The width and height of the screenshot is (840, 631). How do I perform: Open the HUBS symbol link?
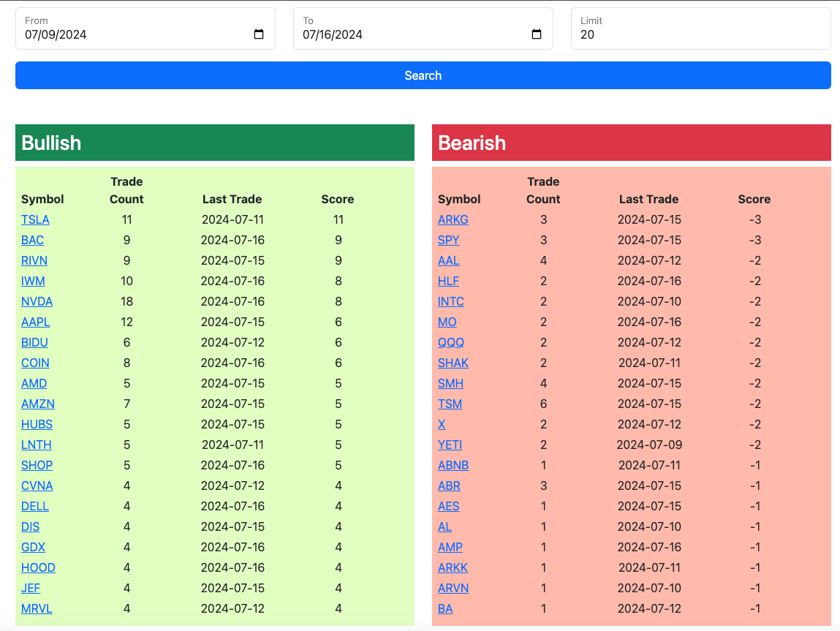pyautogui.click(x=37, y=424)
